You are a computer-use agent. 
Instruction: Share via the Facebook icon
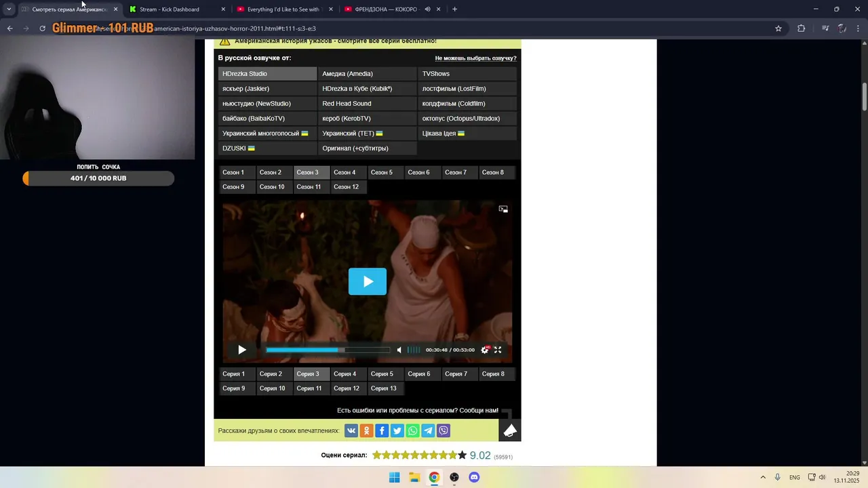[382, 430]
